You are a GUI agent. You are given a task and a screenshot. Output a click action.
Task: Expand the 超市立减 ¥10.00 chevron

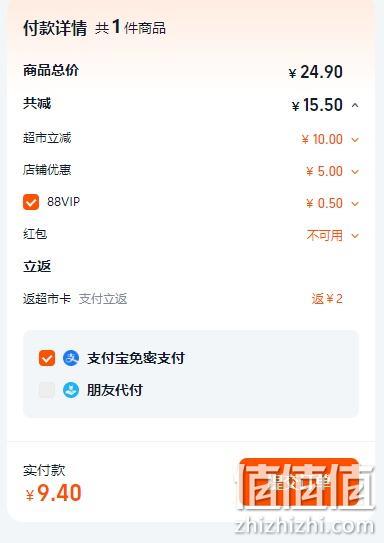click(x=355, y=140)
